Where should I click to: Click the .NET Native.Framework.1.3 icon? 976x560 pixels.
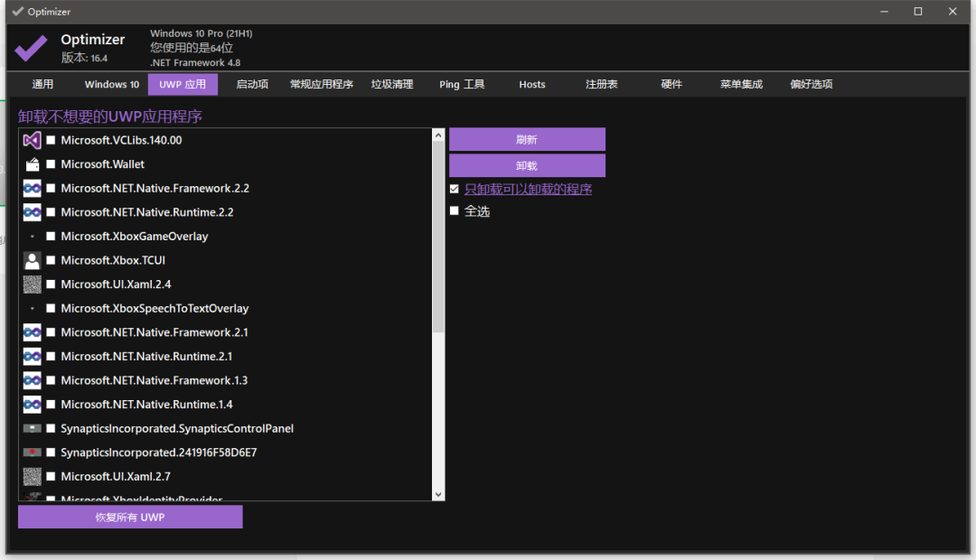point(32,380)
